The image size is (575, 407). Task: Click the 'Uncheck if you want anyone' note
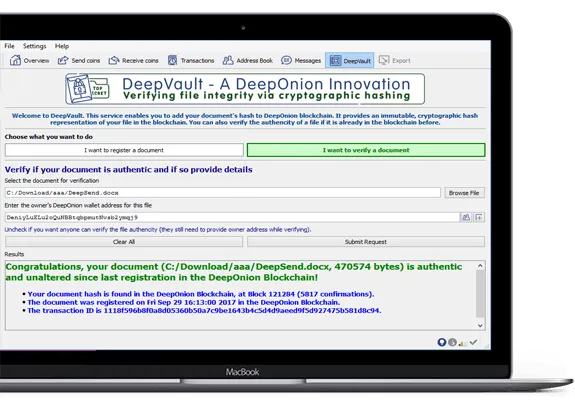coord(158,230)
